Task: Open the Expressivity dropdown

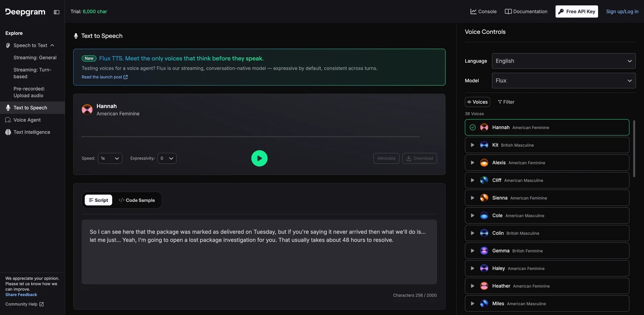Action: 167,159
